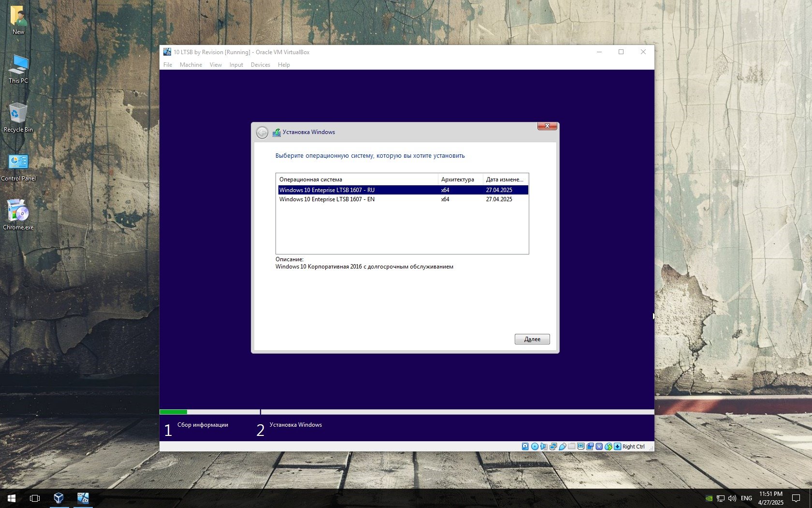This screenshot has height=508, width=812.
Task: Click the volume speaker tray icon
Action: (x=732, y=498)
